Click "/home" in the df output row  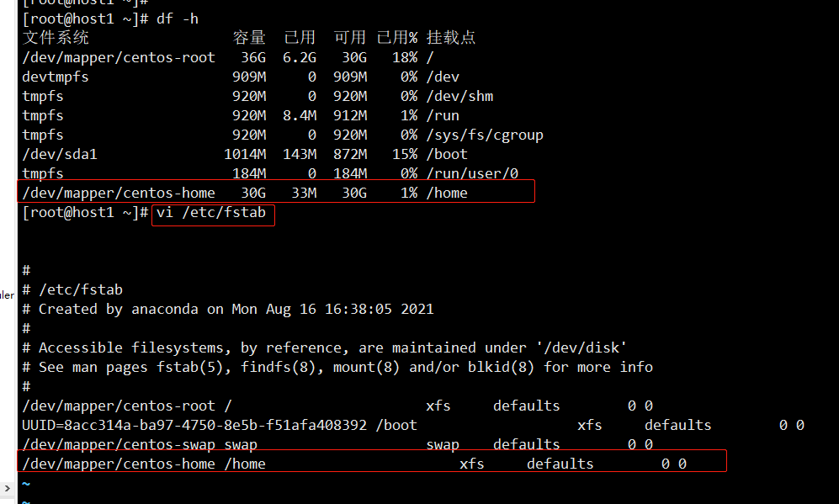(447, 193)
